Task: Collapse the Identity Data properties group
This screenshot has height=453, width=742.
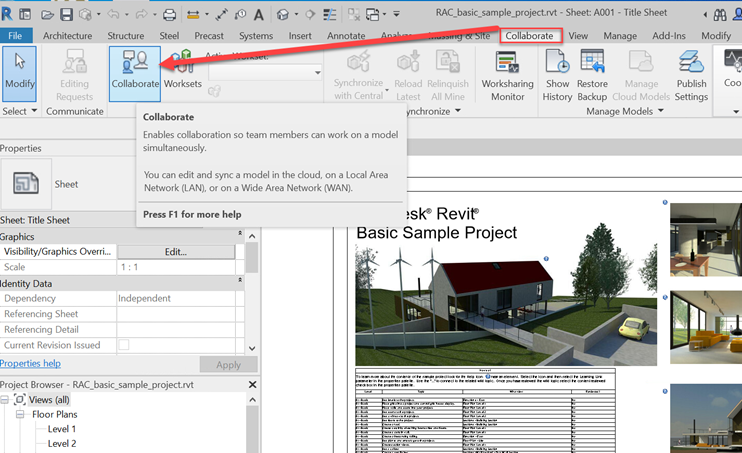Action: 240,280
